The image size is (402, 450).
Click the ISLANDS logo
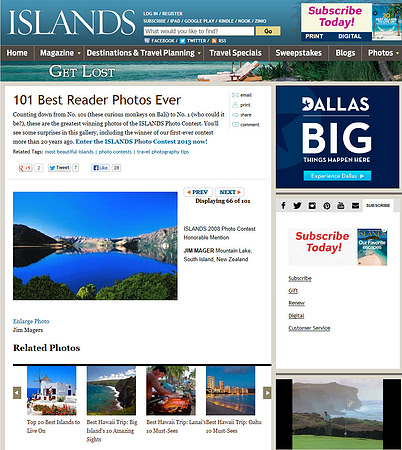pos(71,22)
